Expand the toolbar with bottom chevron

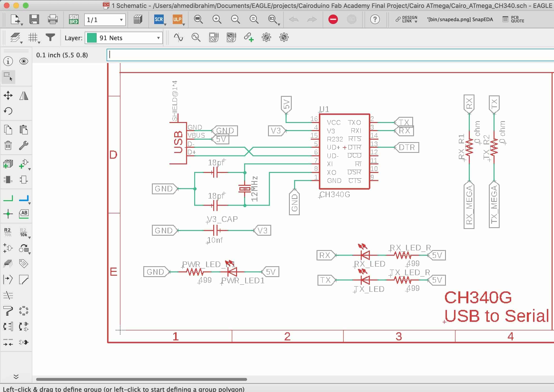click(16, 377)
